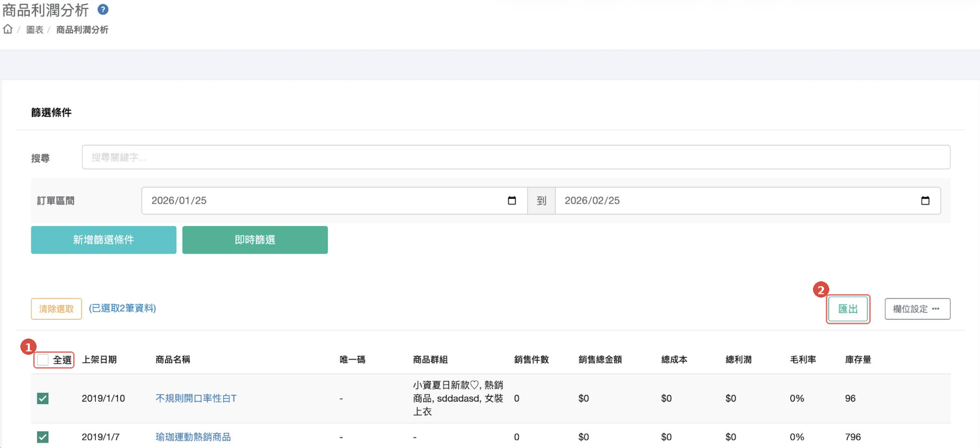The width and height of the screenshot is (980, 448).
Task: Click the 2026/01/25 start date field
Action: coord(325,200)
